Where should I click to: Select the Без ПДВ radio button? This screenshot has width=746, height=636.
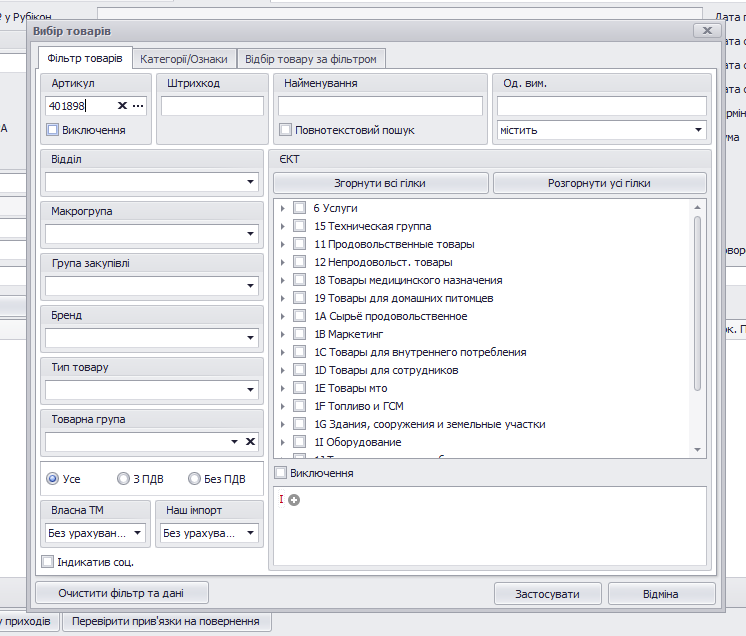click(x=194, y=478)
